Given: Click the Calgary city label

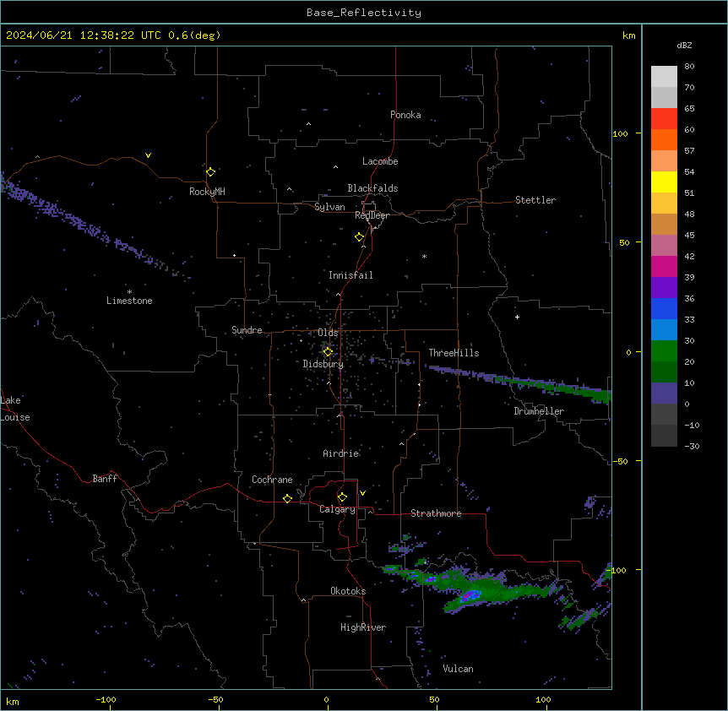Looking at the screenshot, I should point(337,509).
